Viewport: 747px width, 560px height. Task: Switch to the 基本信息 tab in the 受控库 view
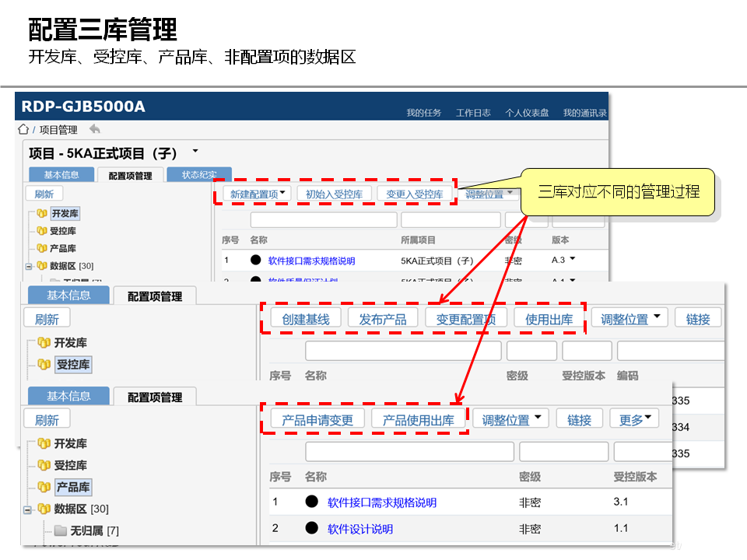click(68, 296)
